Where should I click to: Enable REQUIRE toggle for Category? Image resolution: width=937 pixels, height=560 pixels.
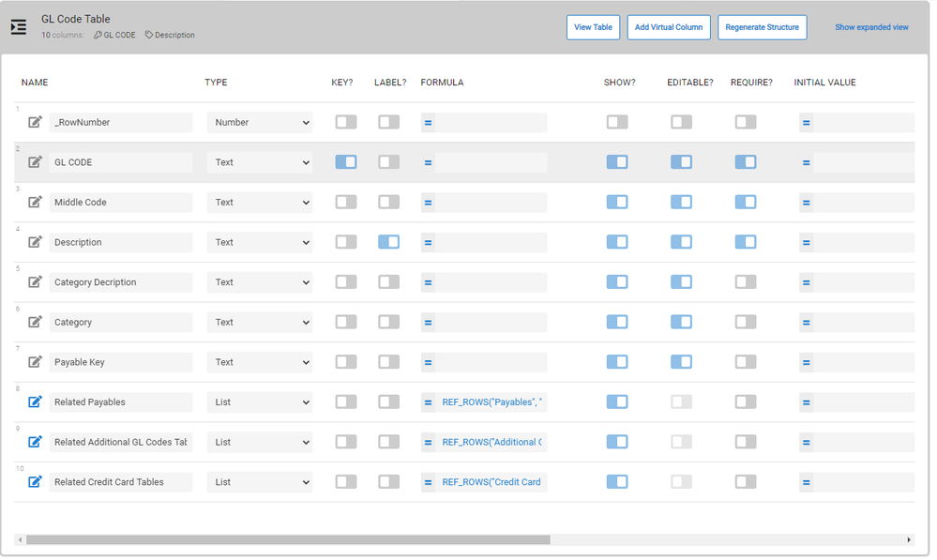point(746,322)
